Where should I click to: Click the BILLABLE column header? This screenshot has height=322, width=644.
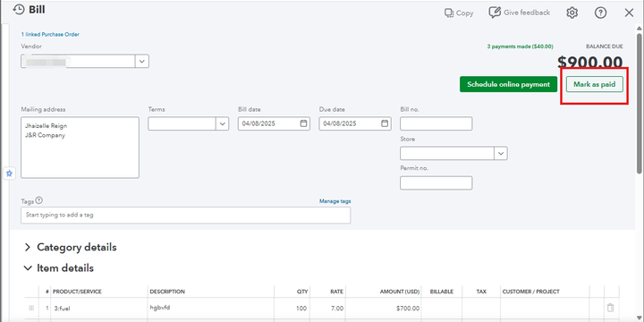click(x=442, y=292)
